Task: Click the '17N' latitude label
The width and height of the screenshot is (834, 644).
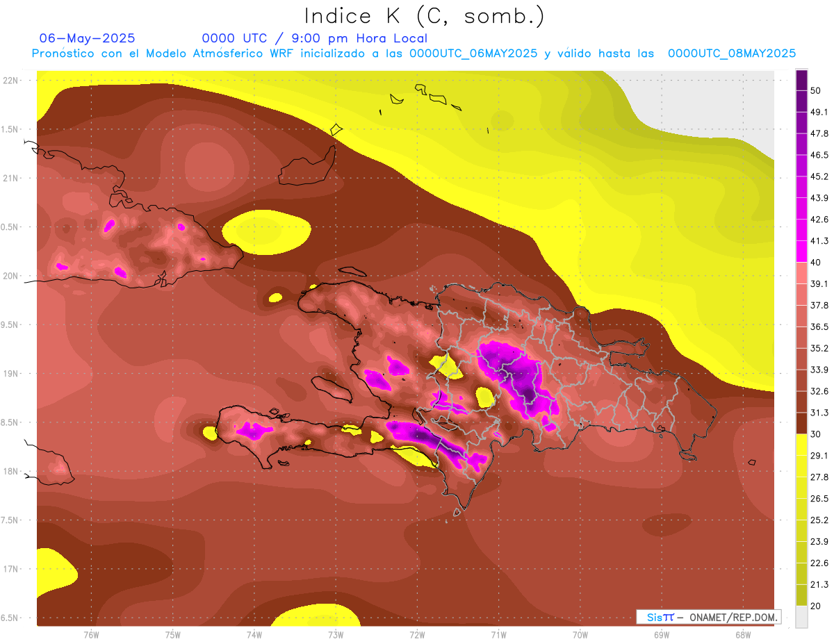Action: tap(10, 569)
